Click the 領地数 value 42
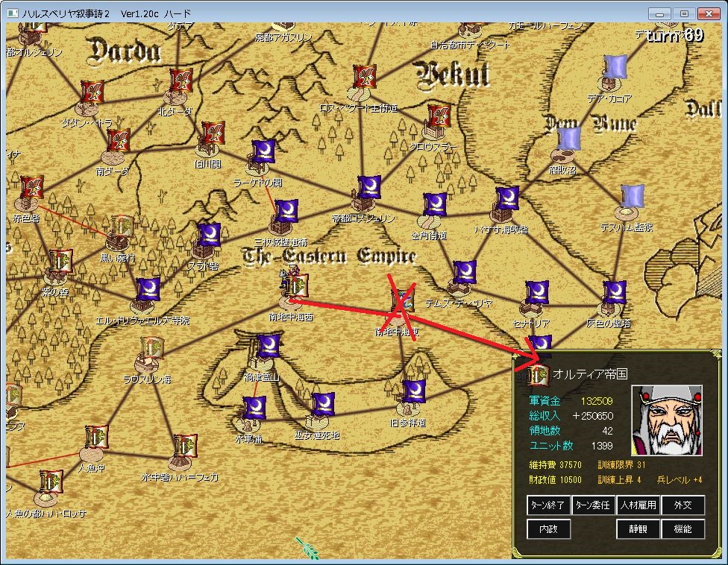Image resolution: width=728 pixels, height=565 pixels. click(x=607, y=431)
